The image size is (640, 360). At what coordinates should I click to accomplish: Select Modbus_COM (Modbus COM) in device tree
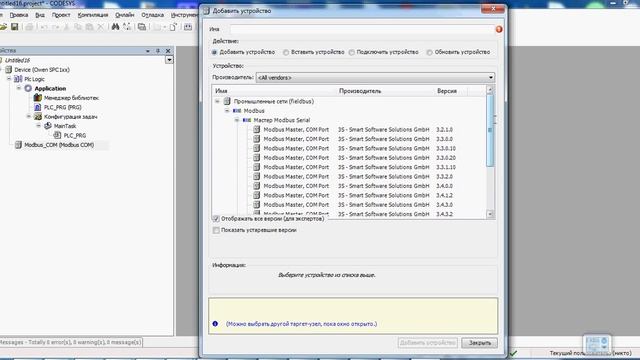coord(59,145)
